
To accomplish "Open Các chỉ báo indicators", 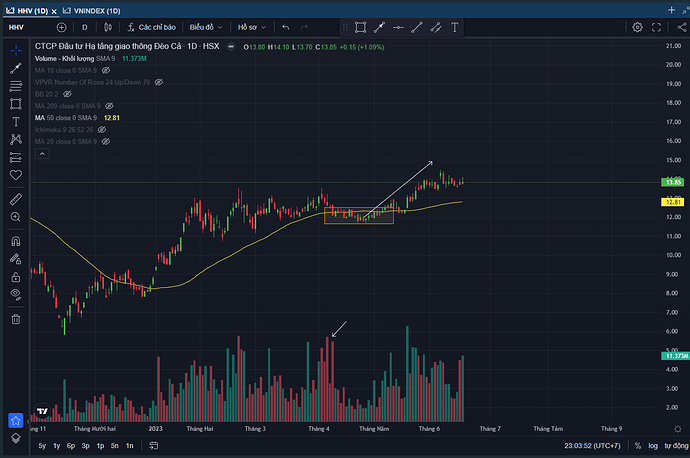I will click(x=146, y=27).
